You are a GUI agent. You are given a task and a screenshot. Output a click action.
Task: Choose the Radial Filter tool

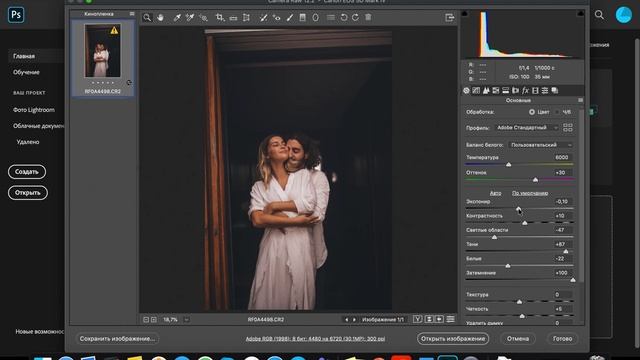pos(316,18)
